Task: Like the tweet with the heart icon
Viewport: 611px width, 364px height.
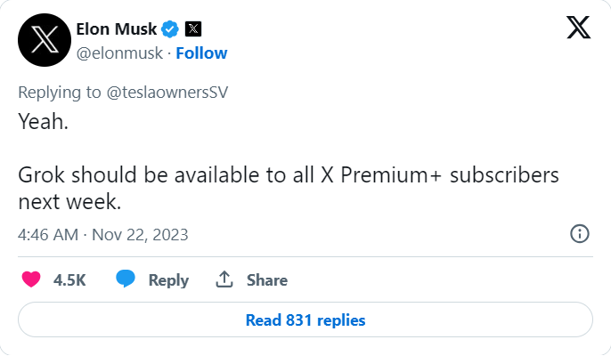Action: pyautogui.click(x=31, y=279)
